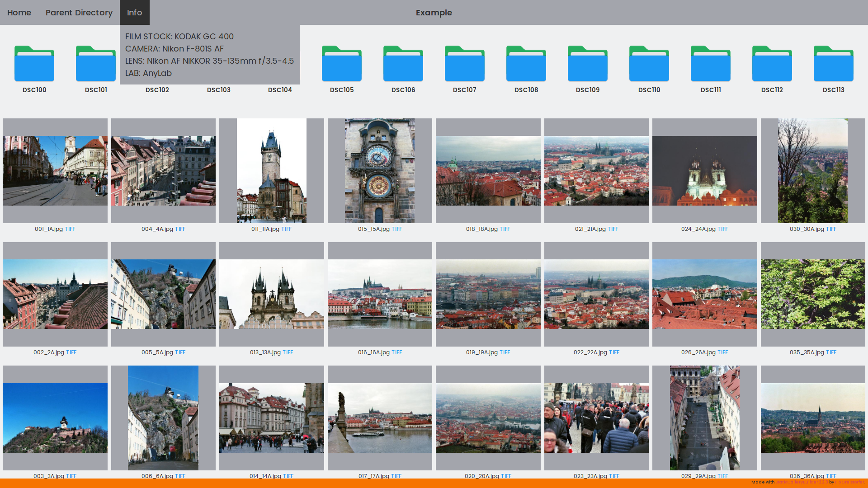The image size is (868, 488).
Task: Open the DSC105 folder
Action: [342, 64]
